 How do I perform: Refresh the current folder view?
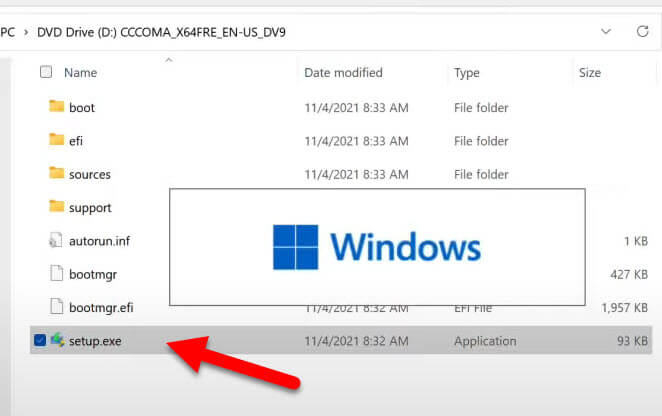pos(642,31)
